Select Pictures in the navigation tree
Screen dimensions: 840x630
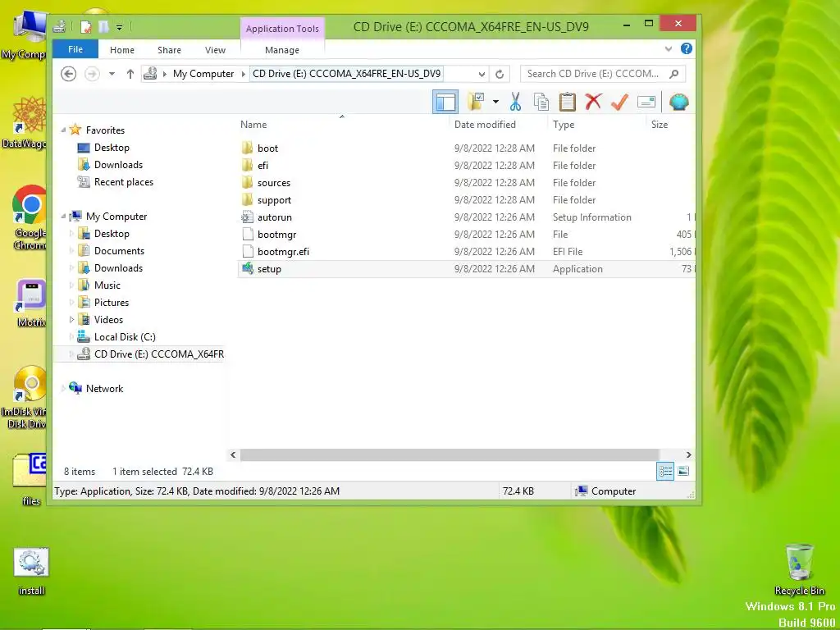tap(112, 302)
